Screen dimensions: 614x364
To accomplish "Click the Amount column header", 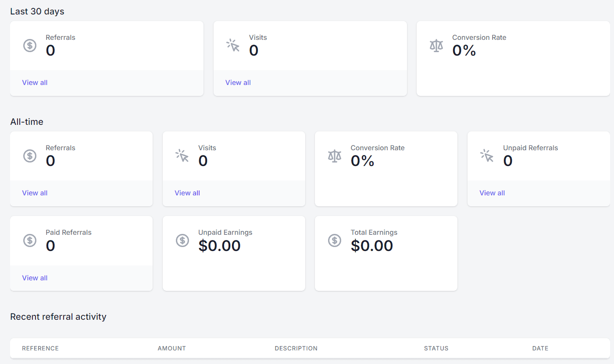I will pos(172,349).
